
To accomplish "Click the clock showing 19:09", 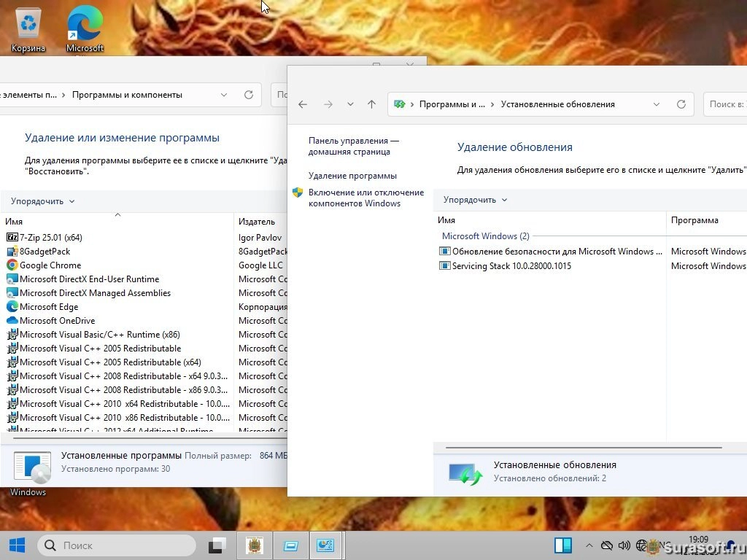I will pyautogui.click(x=698, y=540).
